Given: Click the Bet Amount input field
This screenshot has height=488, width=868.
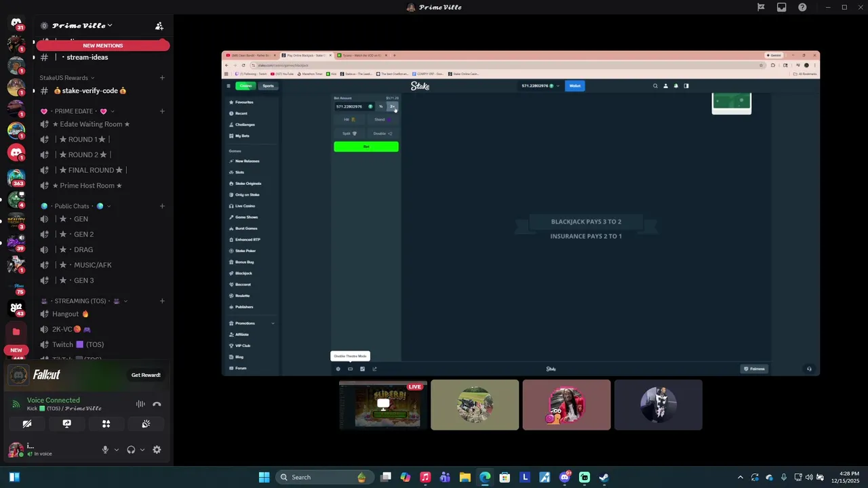Looking at the screenshot, I should (x=355, y=106).
